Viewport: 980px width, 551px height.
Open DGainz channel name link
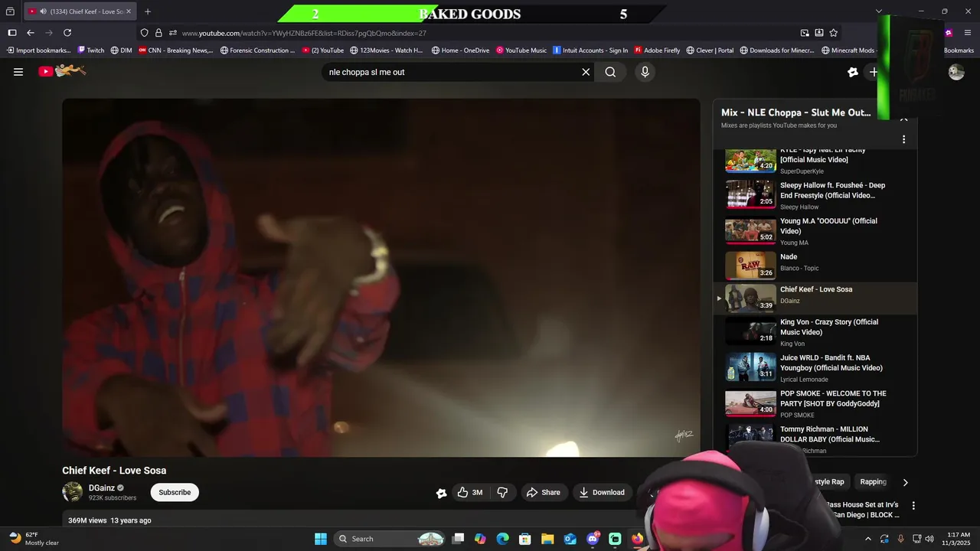tap(102, 487)
